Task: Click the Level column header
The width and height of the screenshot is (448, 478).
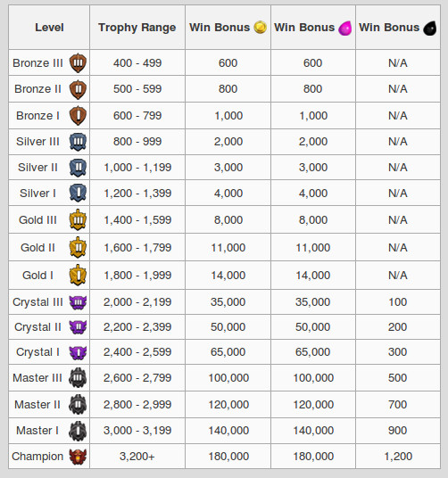Action: click(x=49, y=28)
